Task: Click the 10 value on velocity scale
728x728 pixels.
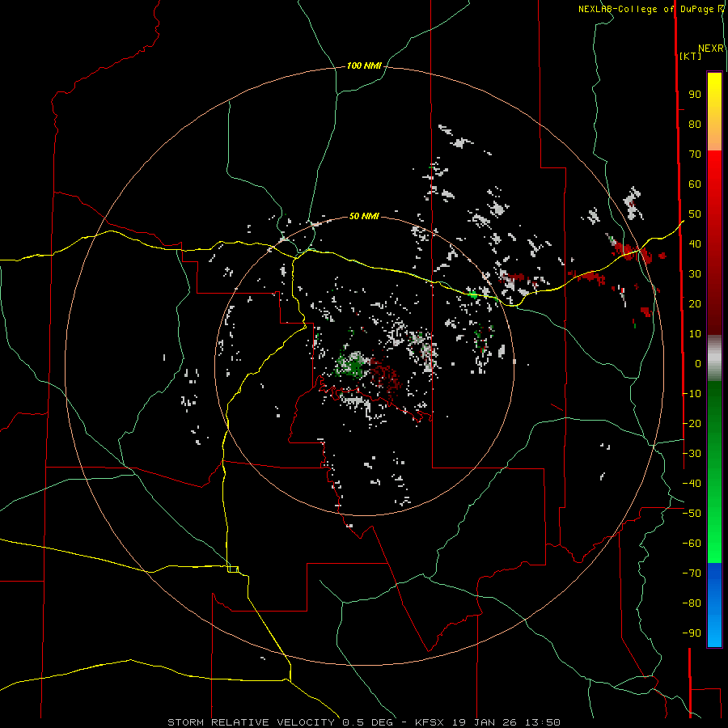Action: click(x=695, y=334)
